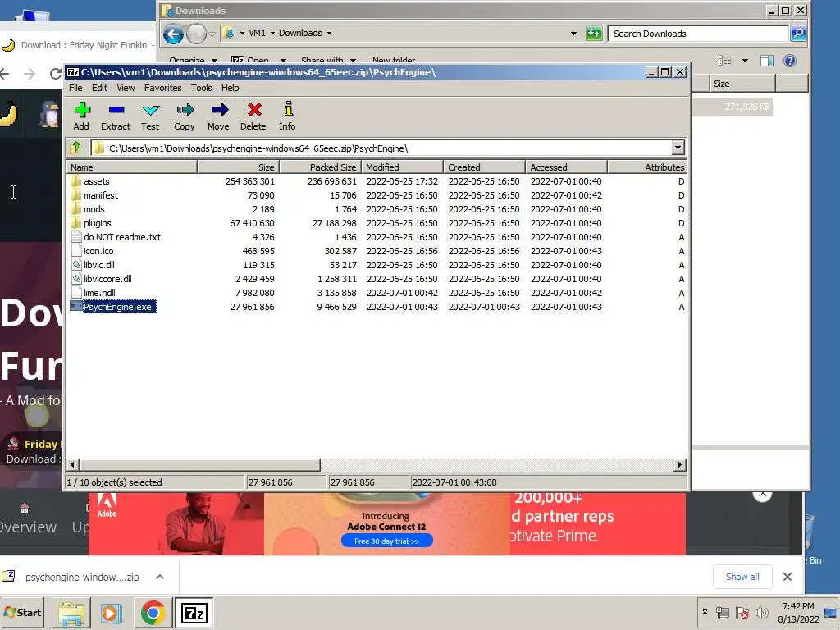Show hidden system tray icons
Screen dimensions: 840x630
coord(705,611)
